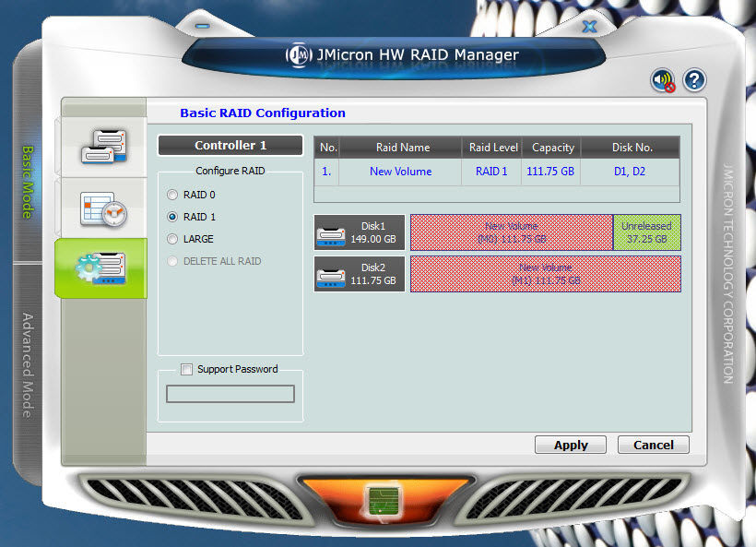Minimize the RAID Manager window
The height and width of the screenshot is (547, 756).
pyautogui.click(x=203, y=26)
